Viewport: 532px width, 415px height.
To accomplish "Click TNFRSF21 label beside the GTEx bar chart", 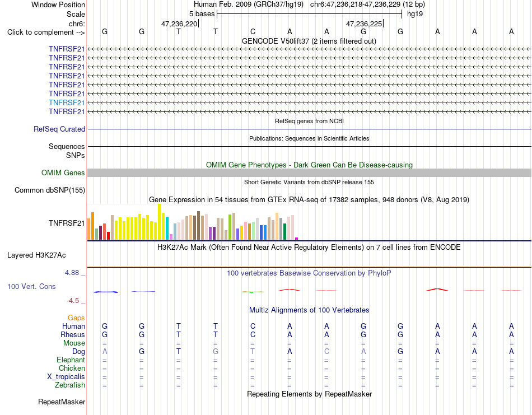I will pyautogui.click(x=67, y=223).
